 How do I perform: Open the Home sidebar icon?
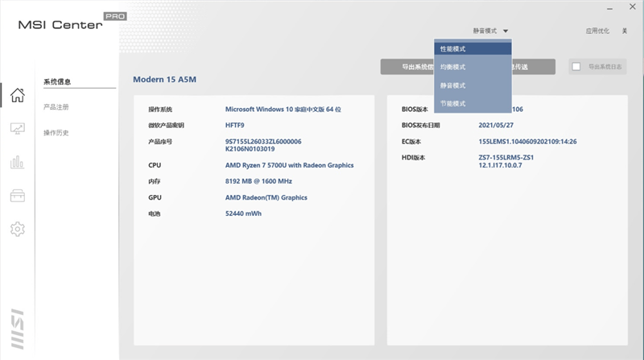coord(17,95)
